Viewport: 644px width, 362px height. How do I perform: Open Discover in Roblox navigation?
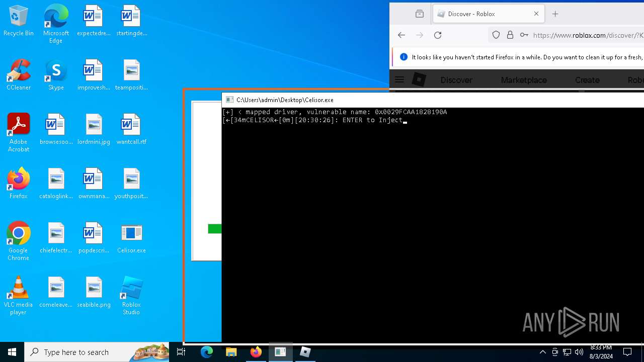(x=456, y=80)
